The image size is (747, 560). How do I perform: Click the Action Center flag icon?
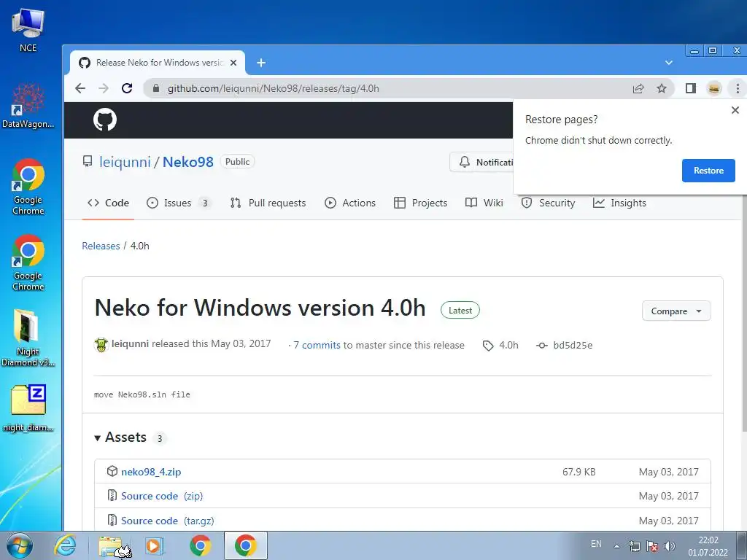click(x=652, y=546)
